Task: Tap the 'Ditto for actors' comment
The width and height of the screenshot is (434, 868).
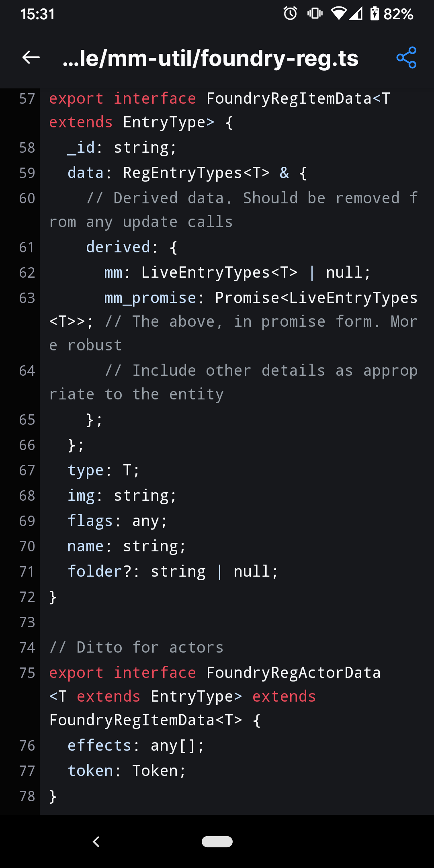Action: point(136,648)
